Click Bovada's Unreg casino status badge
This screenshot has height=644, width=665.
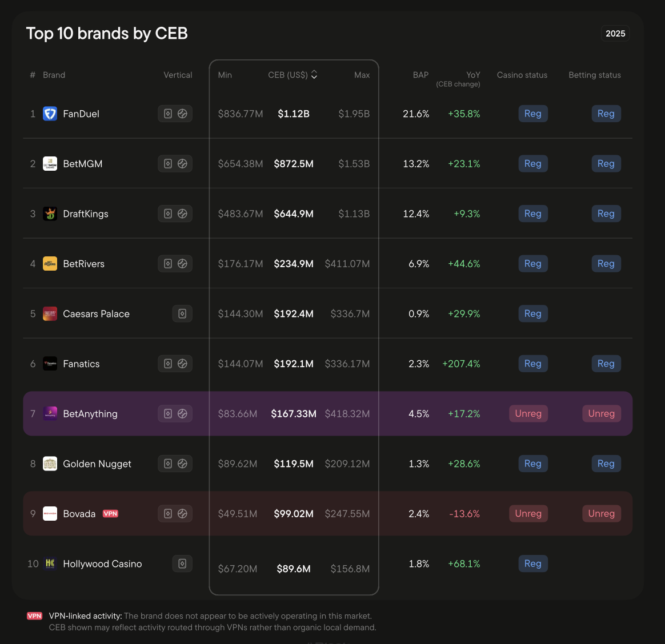pyautogui.click(x=528, y=513)
